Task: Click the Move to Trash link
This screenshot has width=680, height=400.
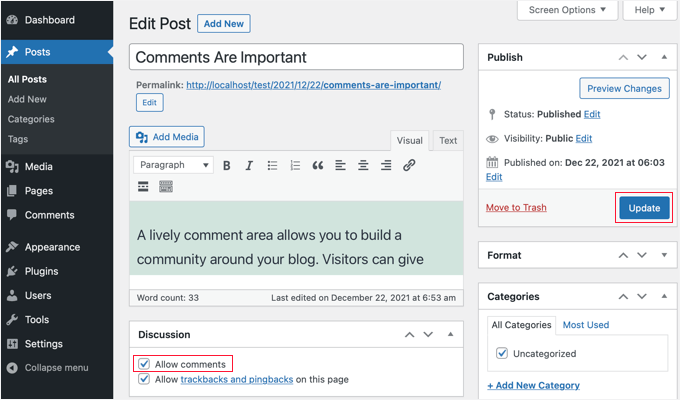Action: [x=516, y=208]
